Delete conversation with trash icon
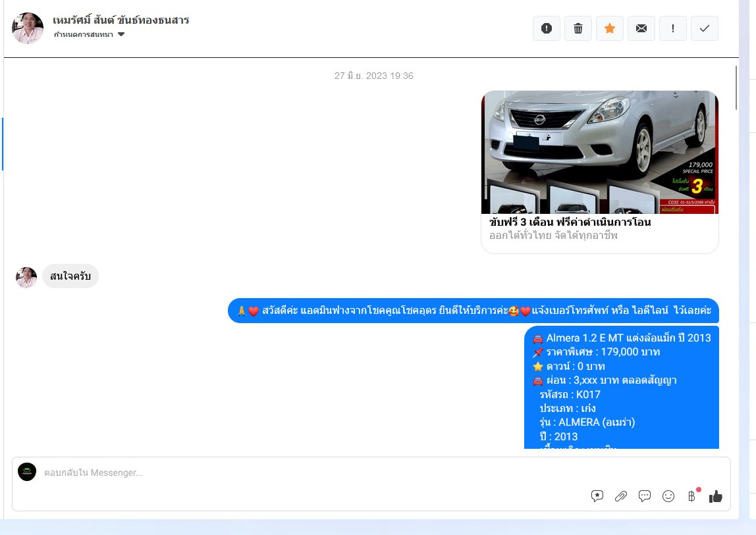This screenshot has height=535, width=756. [578, 28]
